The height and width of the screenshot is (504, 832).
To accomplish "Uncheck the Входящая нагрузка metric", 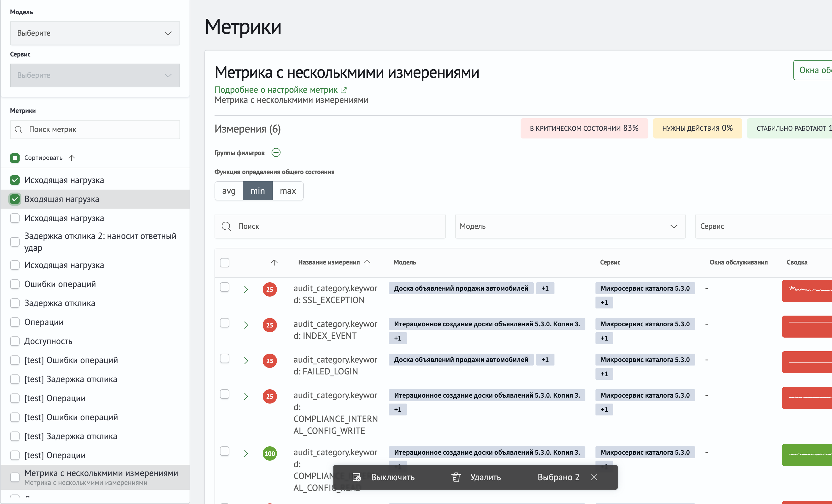I will 15,199.
